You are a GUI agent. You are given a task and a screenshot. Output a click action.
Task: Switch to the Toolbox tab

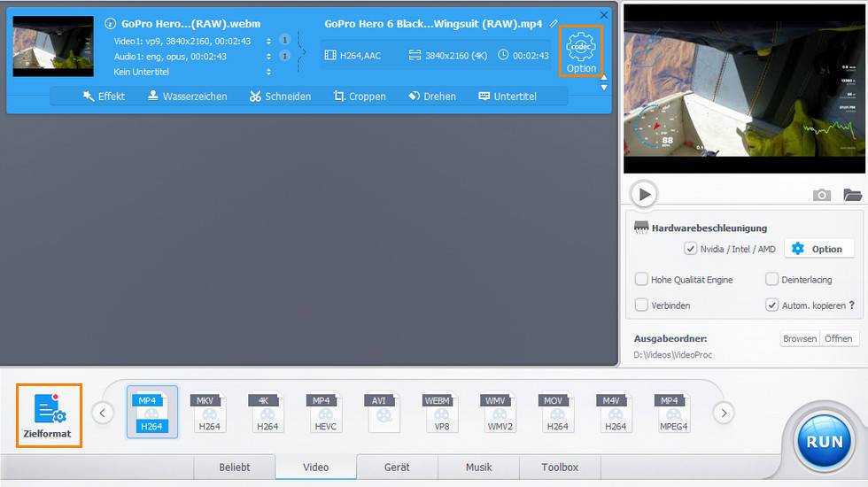coord(560,468)
